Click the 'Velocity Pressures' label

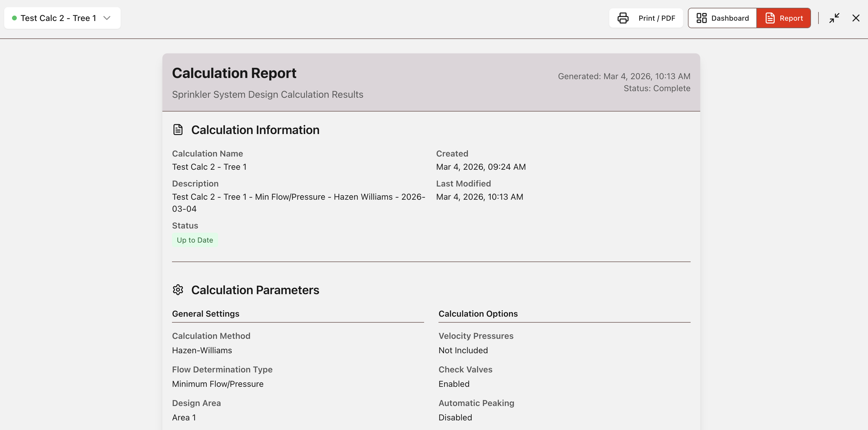click(476, 336)
